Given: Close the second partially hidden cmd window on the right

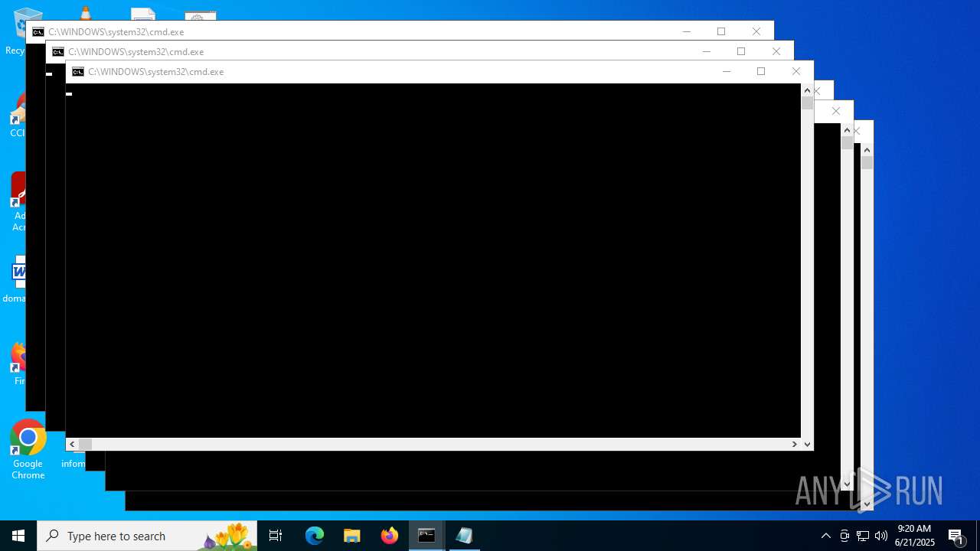Looking at the screenshot, I should pyautogui.click(x=836, y=111).
